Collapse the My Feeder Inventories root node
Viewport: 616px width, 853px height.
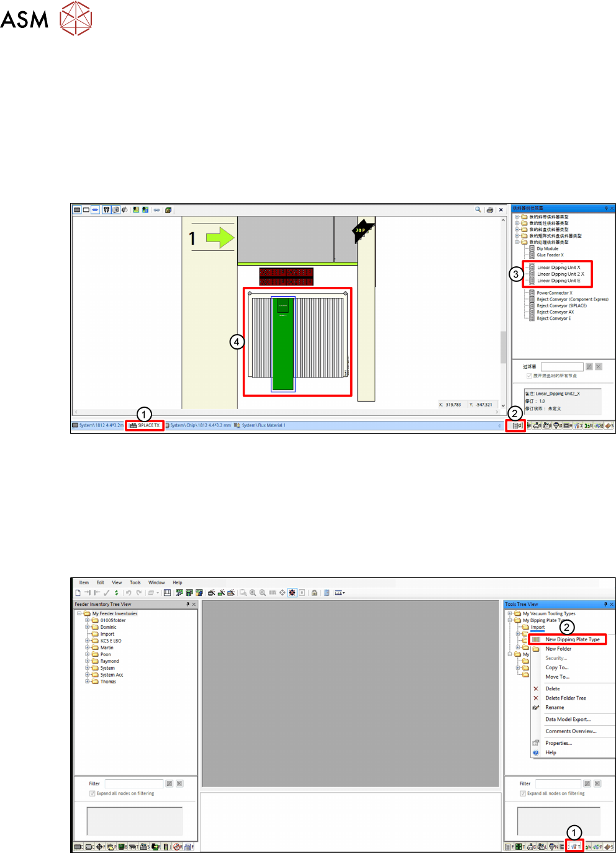(x=79, y=613)
